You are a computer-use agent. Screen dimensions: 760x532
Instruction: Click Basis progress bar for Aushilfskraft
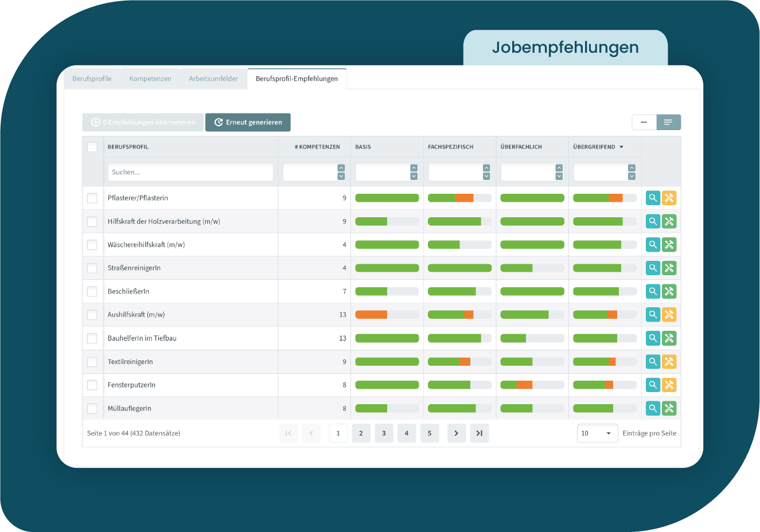pyautogui.click(x=387, y=315)
